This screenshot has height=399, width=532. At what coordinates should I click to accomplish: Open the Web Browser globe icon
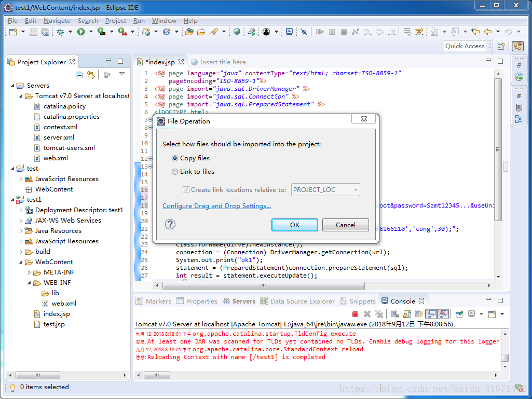pos(237,32)
